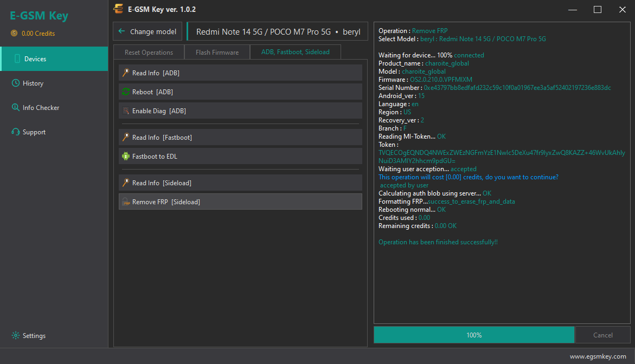Open the History clock icon
Viewport: 635px width, 364px height.
(x=15, y=83)
